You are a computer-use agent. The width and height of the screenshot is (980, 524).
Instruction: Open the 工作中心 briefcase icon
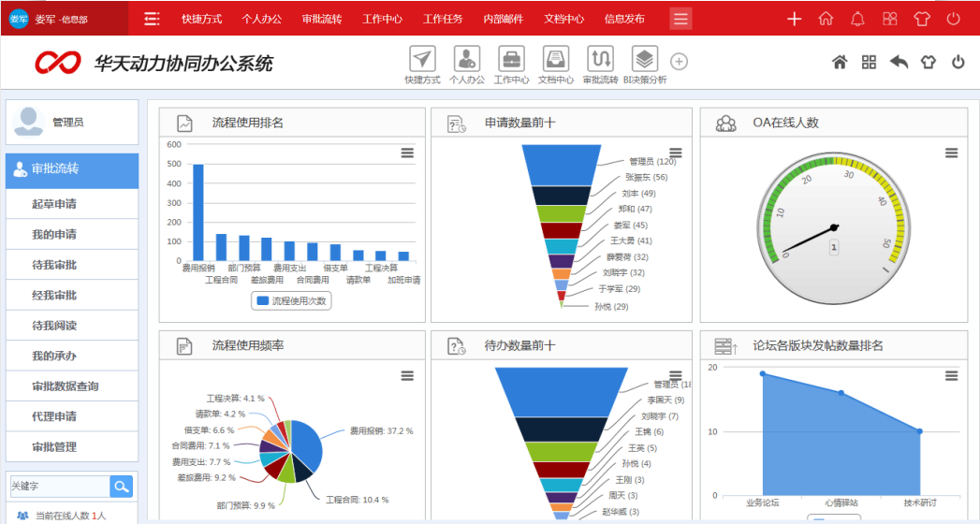tap(511, 59)
